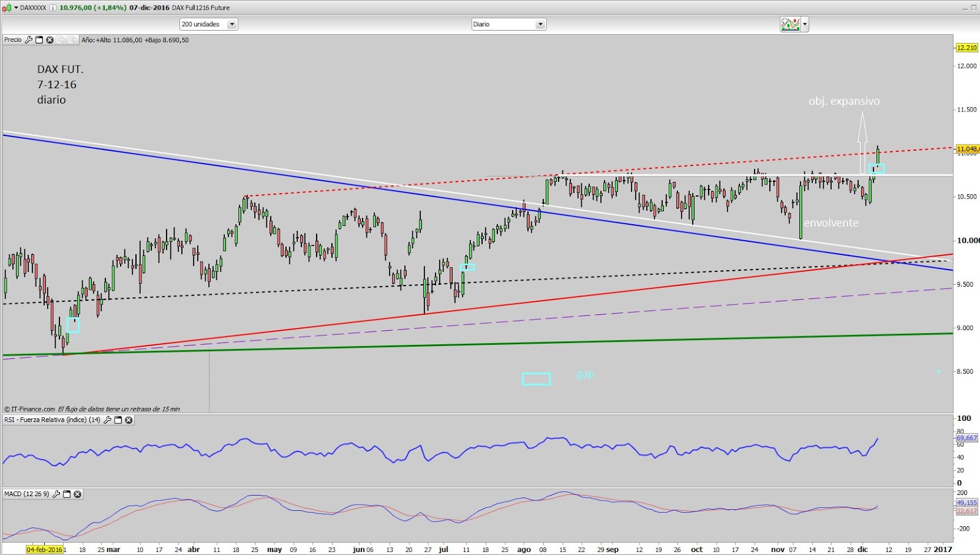Click the 'dic' month on time axis
The width and height of the screenshot is (980, 555).
point(862,549)
